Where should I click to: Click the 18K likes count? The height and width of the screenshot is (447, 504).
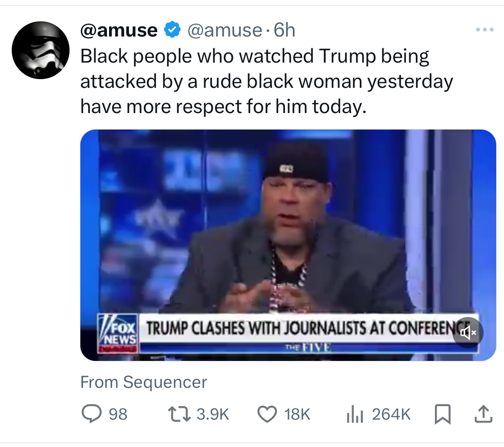[297, 414]
